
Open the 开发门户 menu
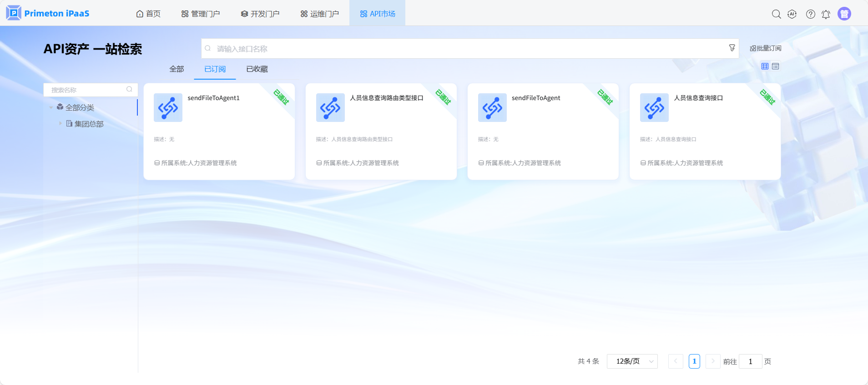pyautogui.click(x=260, y=14)
